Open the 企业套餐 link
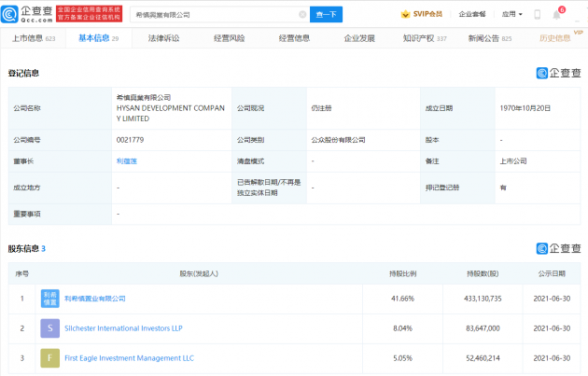 point(472,14)
